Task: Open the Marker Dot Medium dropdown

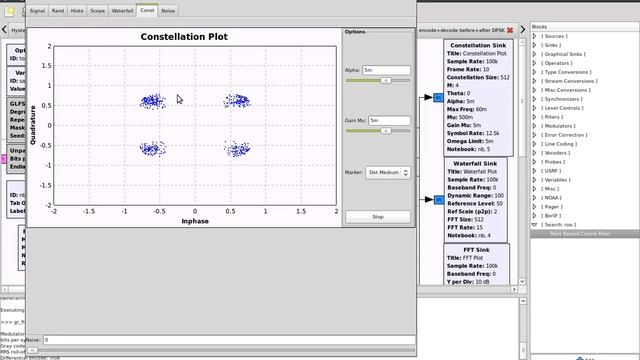Action: click(388, 173)
